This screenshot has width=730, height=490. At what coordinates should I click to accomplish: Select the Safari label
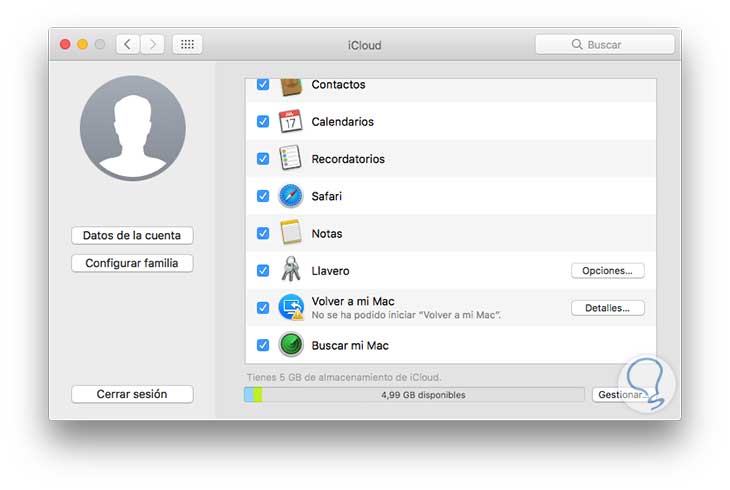coord(327,196)
